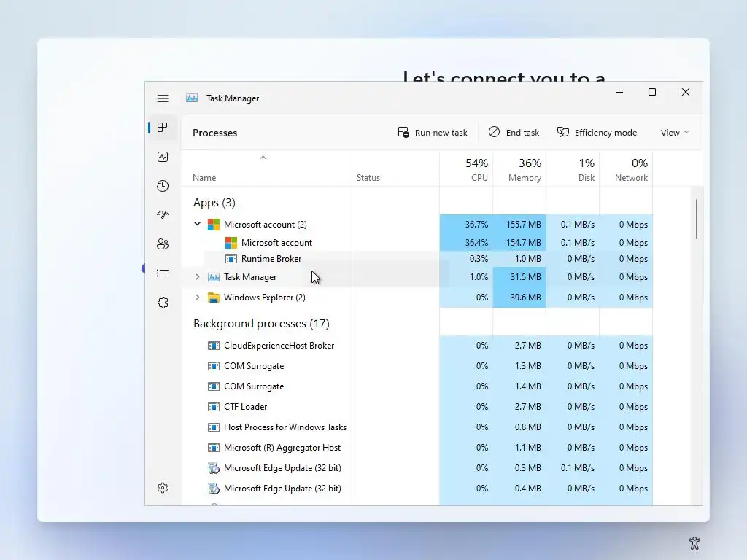747x560 pixels.
Task: Select the Processes sidebar icon
Action: pos(163,127)
